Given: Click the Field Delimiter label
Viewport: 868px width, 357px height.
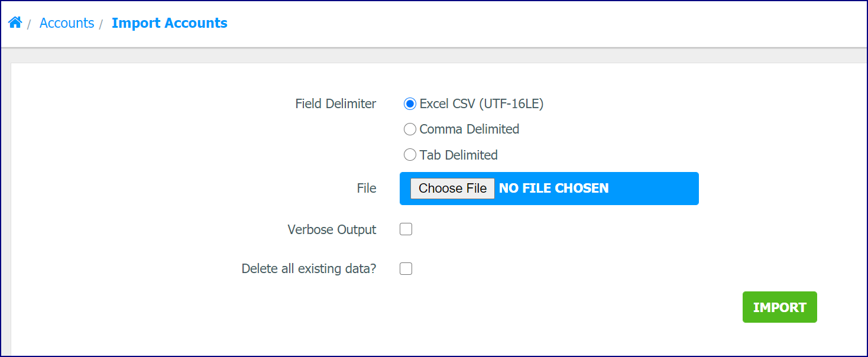Looking at the screenshot, I should (x=336, y=104).
